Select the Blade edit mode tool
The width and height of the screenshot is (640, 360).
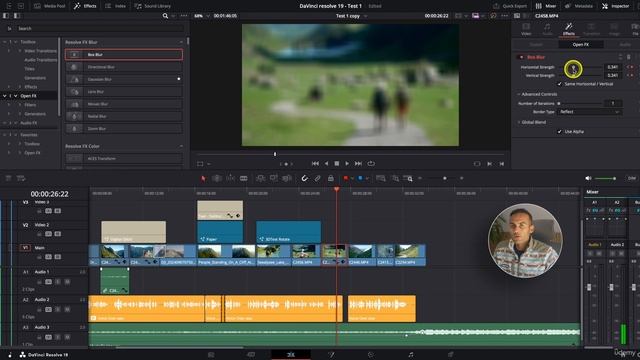[x=244, y=178]
